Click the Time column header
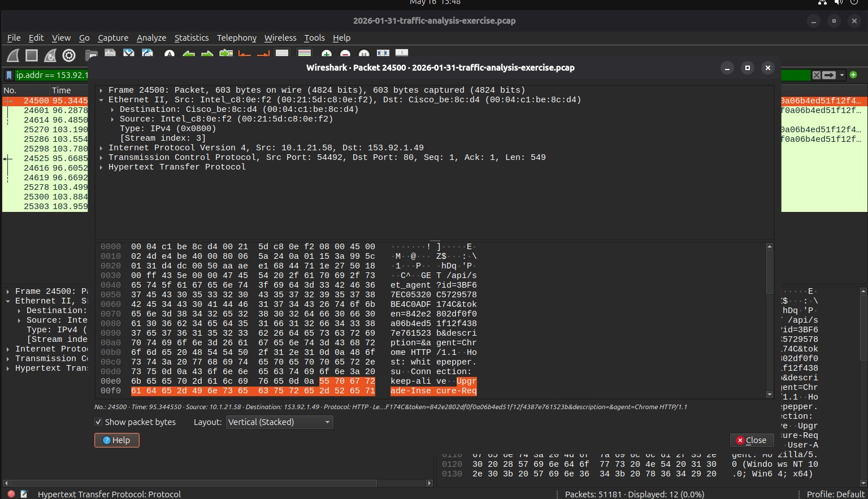The width and height of the screenshot is (868, 499). 68,90
